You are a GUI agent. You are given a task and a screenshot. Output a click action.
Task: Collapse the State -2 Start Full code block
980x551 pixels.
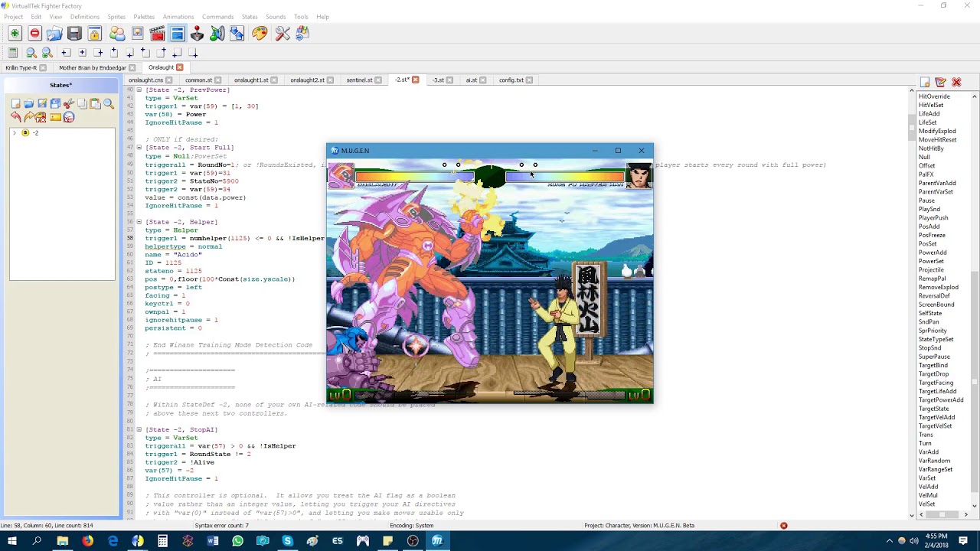click(139, 148)
